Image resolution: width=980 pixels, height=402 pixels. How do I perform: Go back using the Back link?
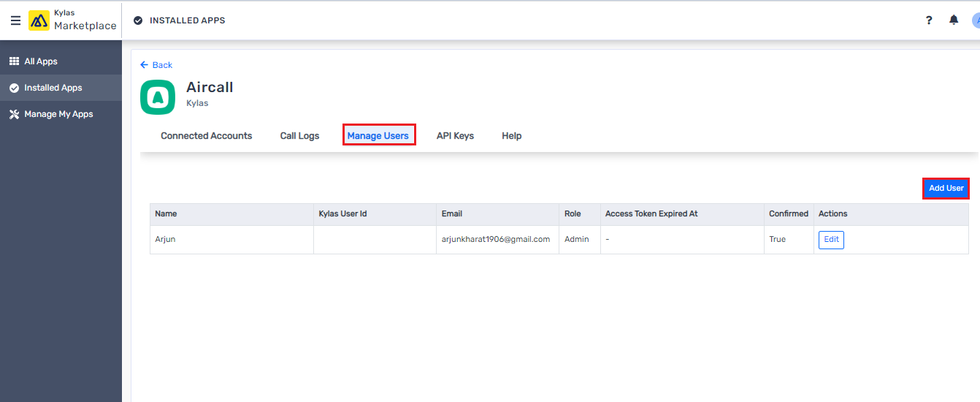coord(156,65)
